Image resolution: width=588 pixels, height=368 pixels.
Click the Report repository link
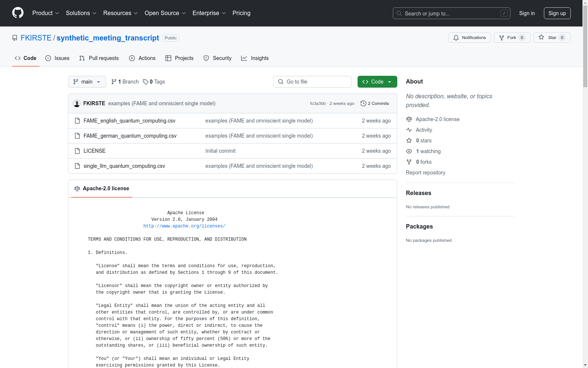click(426, 173)
